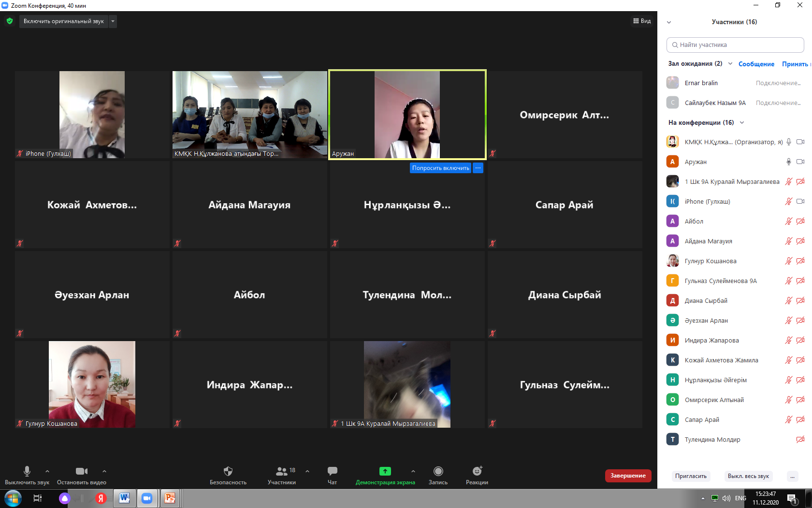This screenshot has width=812, height=508.
Task: Open the Security shield icon
Action: coord(228,471)
